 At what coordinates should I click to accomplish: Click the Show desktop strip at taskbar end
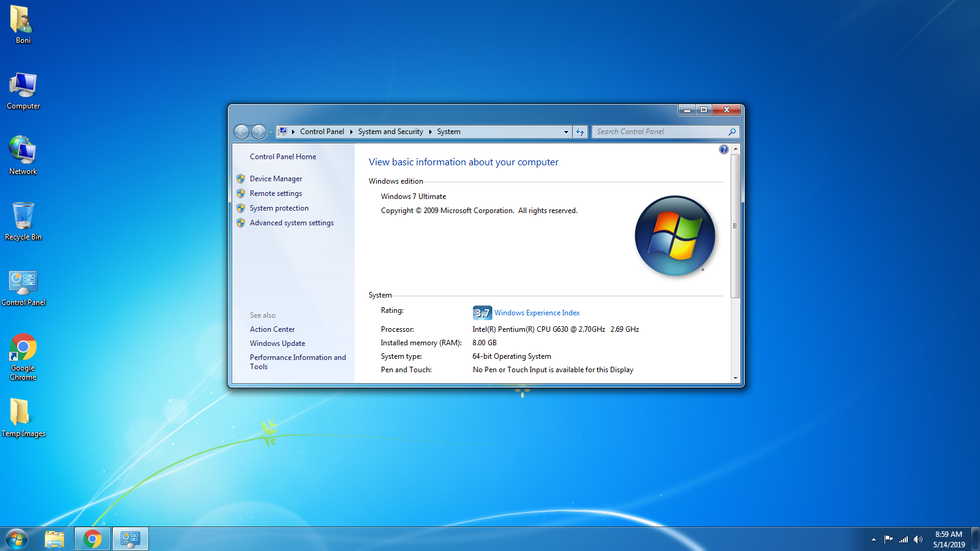[976, 539]
